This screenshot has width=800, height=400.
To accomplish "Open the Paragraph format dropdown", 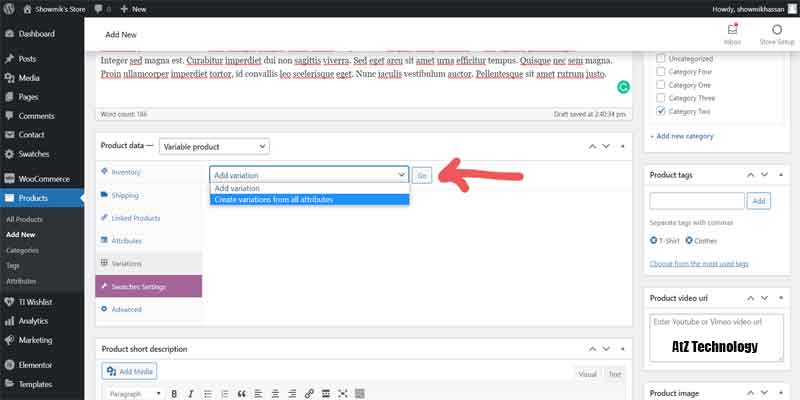I will coord(133,394).
